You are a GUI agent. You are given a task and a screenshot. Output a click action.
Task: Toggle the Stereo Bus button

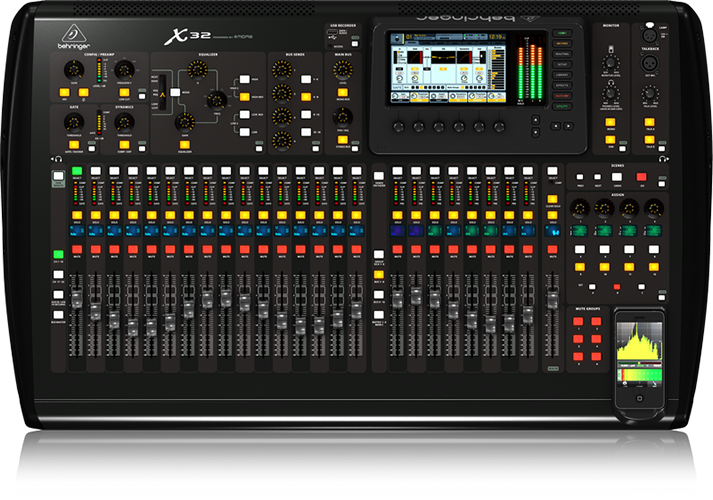point(342,140)
